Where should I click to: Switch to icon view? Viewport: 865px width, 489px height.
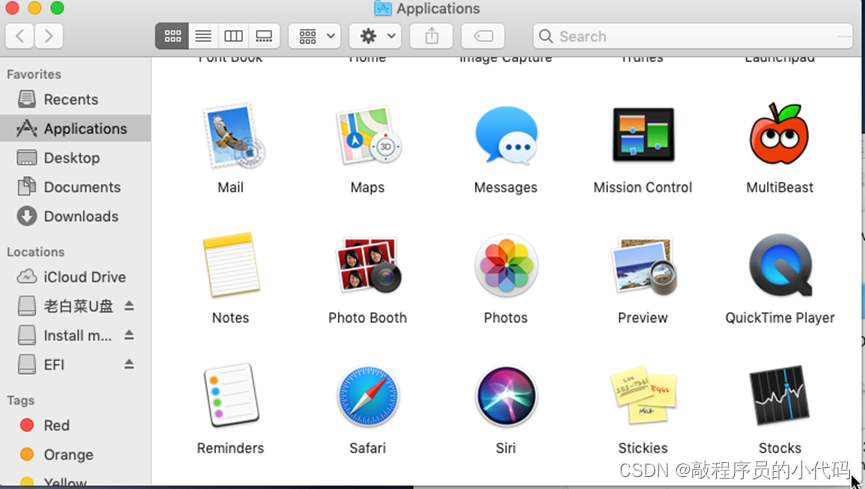tap(172, 36)
